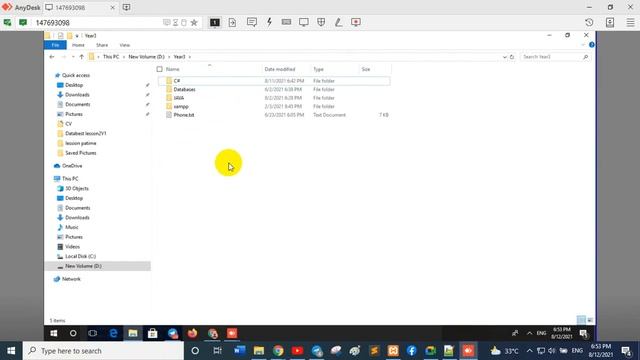The width and height of the screenshot is (640, 360).
Task: Open View tab in Explorer ribbon
Action: coord(125,45)
